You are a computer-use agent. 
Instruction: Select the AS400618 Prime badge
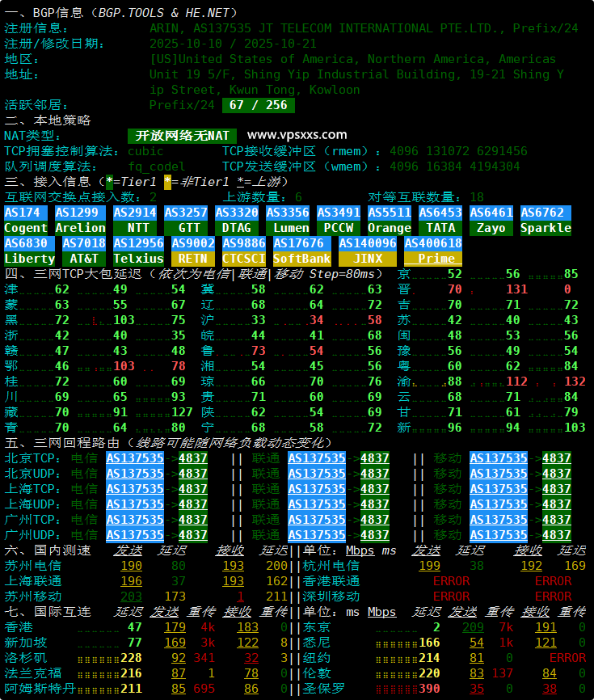coord(433,251)
